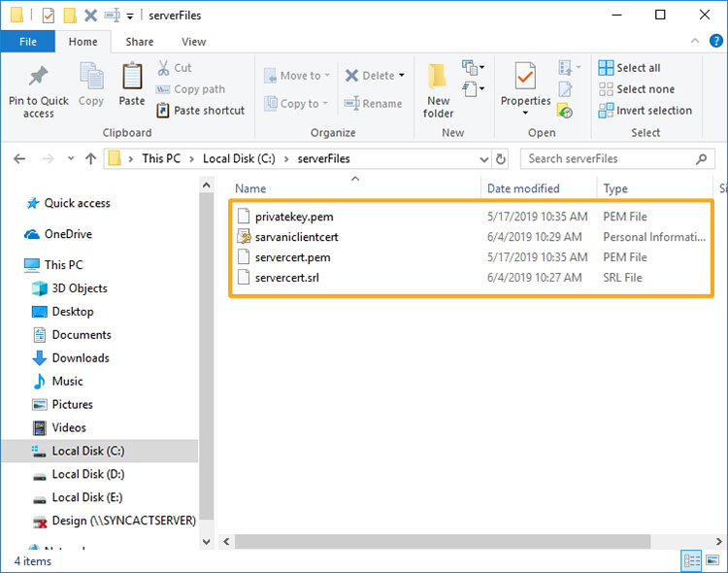728x573 pixels.
Task: Go up one folder level arrow
Action: click(90, 158)
